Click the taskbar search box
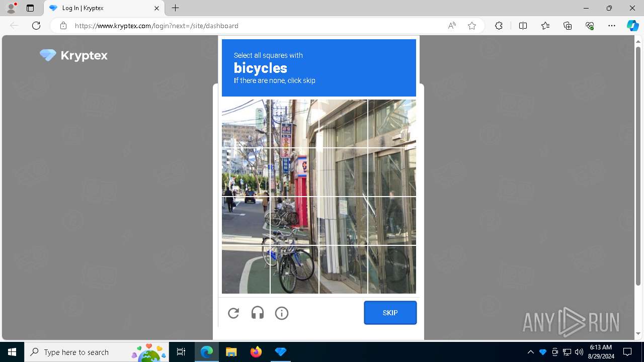This screenshot has height=362, width=644. point(97,352)
